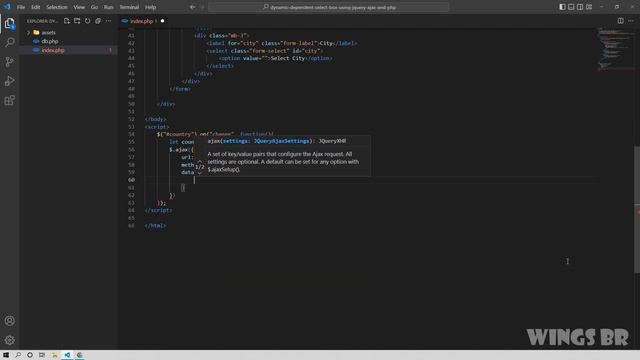
Task: Select index.php in the Explorer tree
Action: [x=53, y=50]
